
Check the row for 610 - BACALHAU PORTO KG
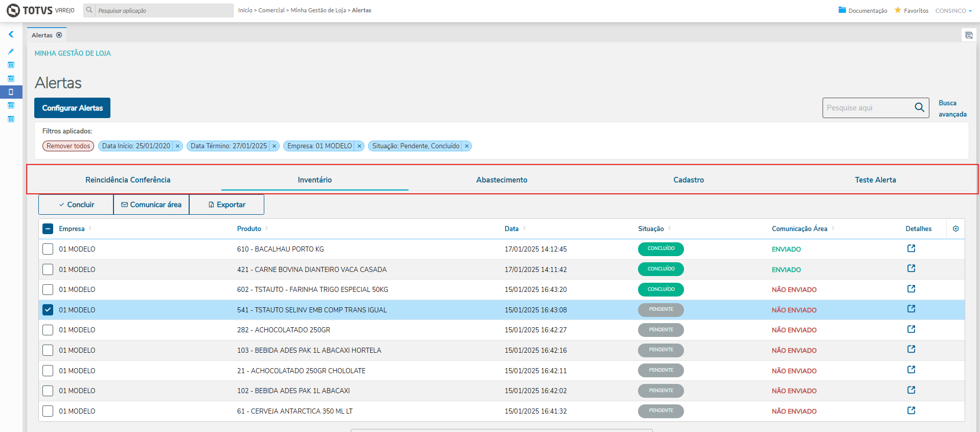click(48, 249)
